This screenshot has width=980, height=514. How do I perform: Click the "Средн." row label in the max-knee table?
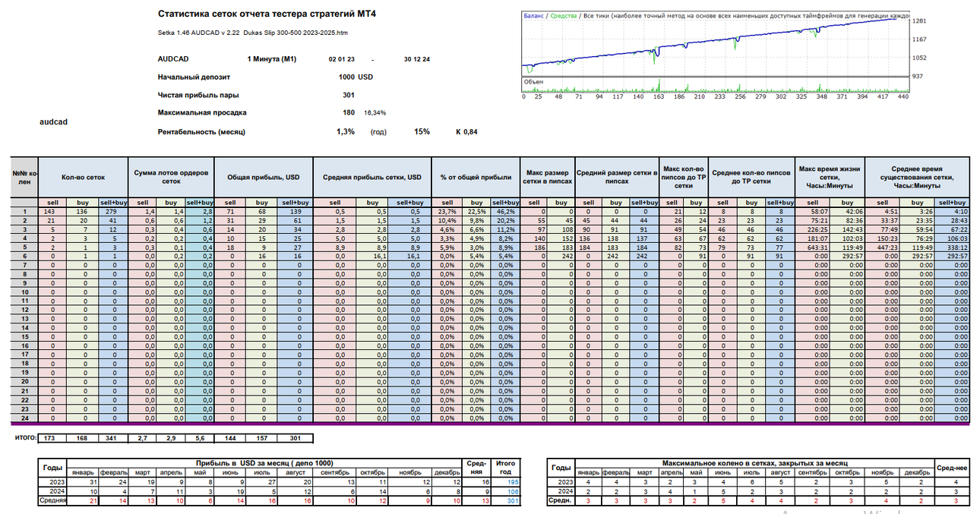pos(561,500)
